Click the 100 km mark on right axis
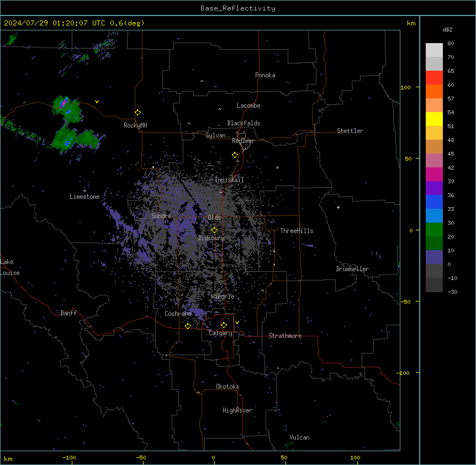The height and width of the screenshot is (465, 476). 405,87
